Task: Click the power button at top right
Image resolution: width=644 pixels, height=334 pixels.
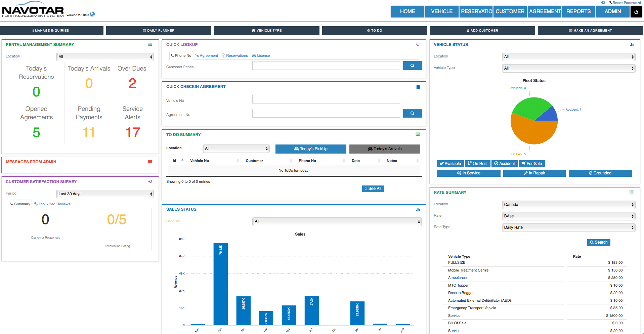Action: tap(636, 11)
